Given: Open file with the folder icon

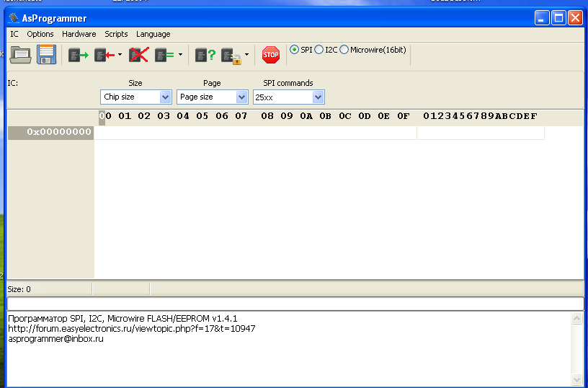Looking at the screenshot, I should pos(20,55).
